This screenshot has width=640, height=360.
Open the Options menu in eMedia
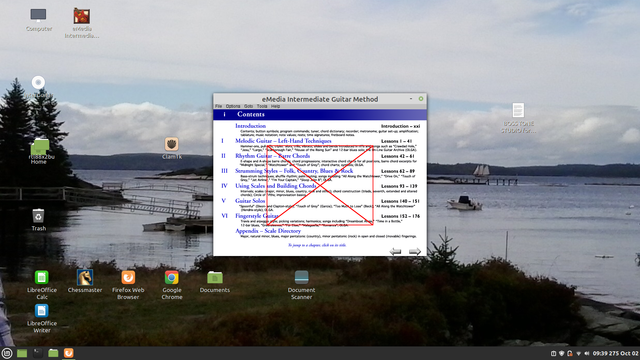[233, 106]
